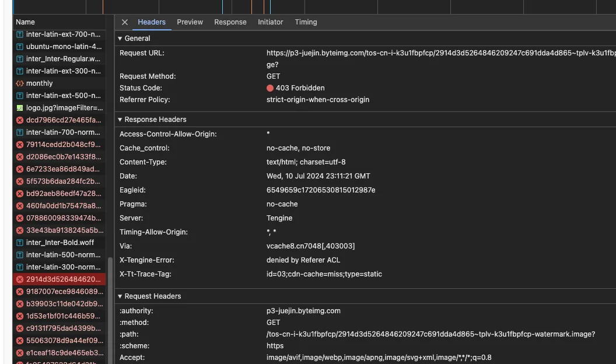
Task: Click font icon of inter-latin-700-norm request
Action: (x=20, y=132)
